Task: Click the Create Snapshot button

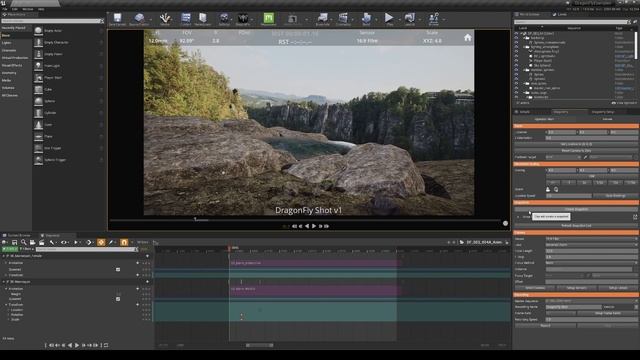Action: (x=576, y=209)
